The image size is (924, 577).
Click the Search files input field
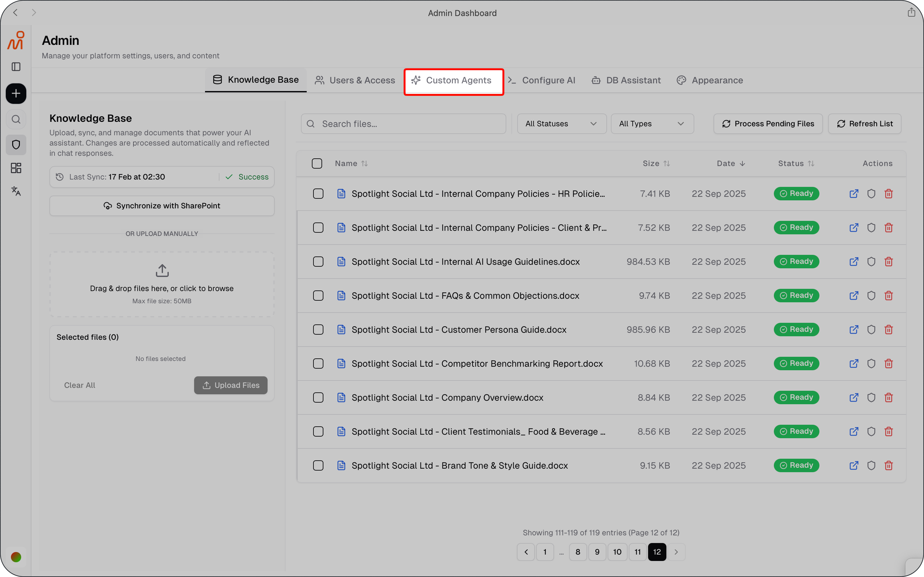[403, 124]
